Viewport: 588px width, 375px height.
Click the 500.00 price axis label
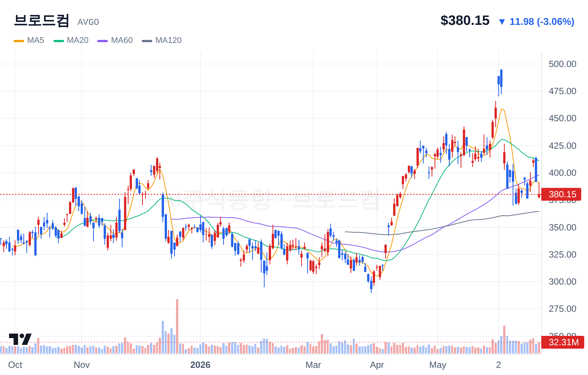pos(562,64)
